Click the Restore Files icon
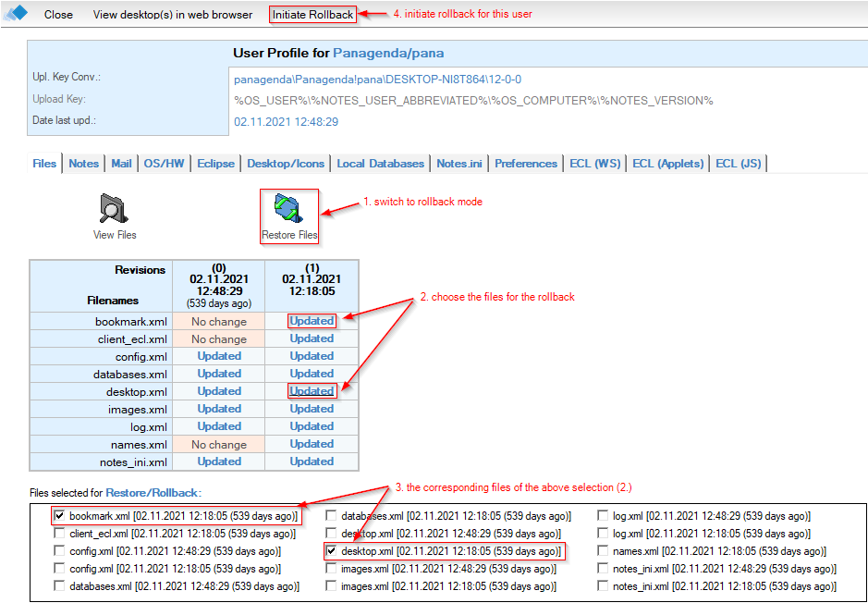Screen dimensions: 868x603 [x=289, y=210]
